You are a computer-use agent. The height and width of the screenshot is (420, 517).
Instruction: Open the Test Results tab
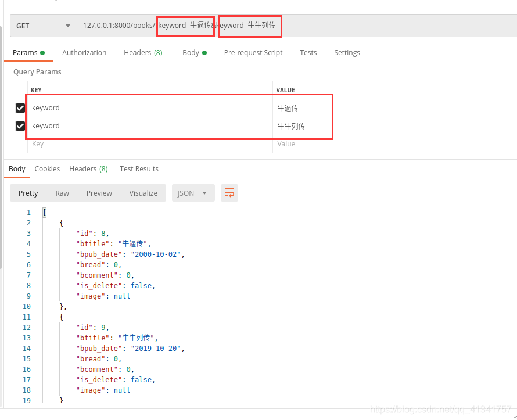coord(139,169)
